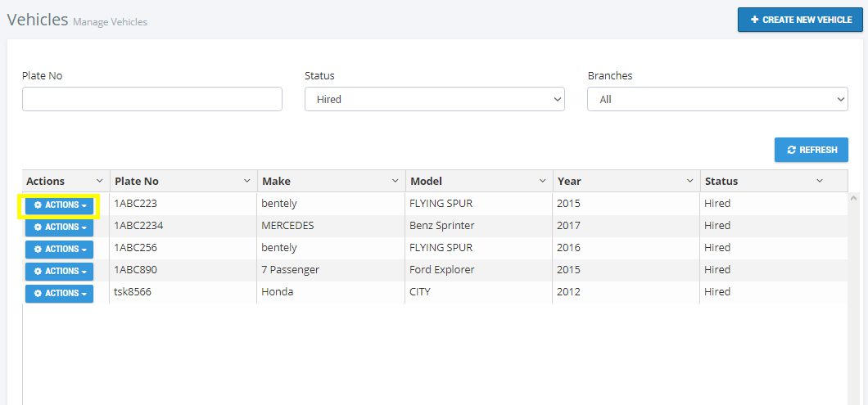Expand the Year column menu chevron
868x405 pixels.
689,181
